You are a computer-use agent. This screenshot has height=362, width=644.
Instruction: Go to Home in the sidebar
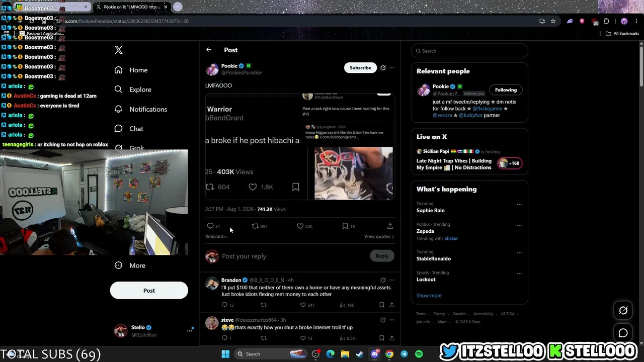click(x=131, y=70)
